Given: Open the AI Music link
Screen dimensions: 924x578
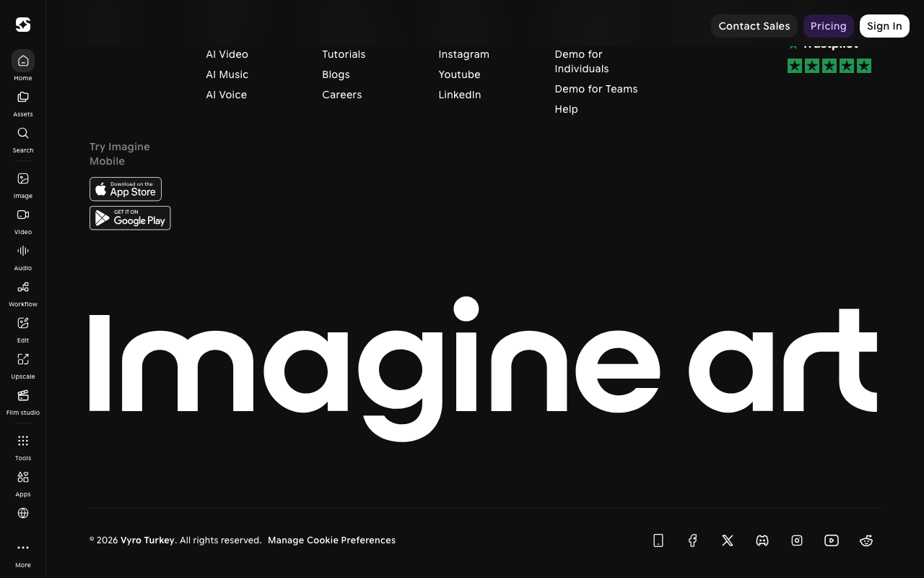Looking at the screenshot, I should [x=227, y=74].
